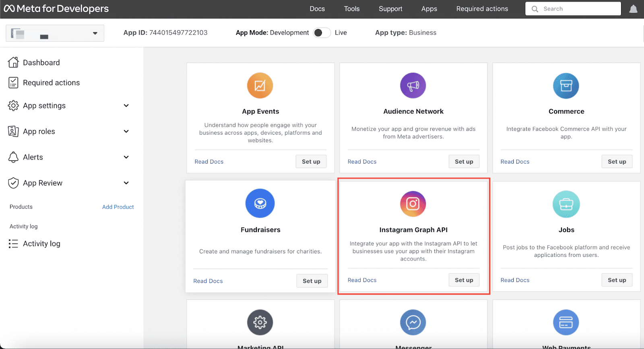Click the Alerts bell icon in sidebar
644x349 pixels.
13,157
